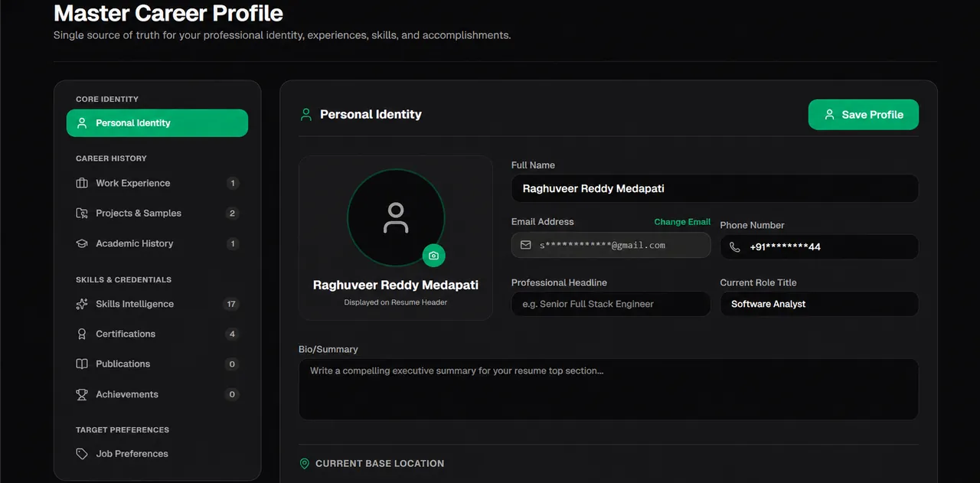This screenshot has height=483, width=980.
Task: Click the location pin icon by Current Base Location
Action: [x=305, y=464]
